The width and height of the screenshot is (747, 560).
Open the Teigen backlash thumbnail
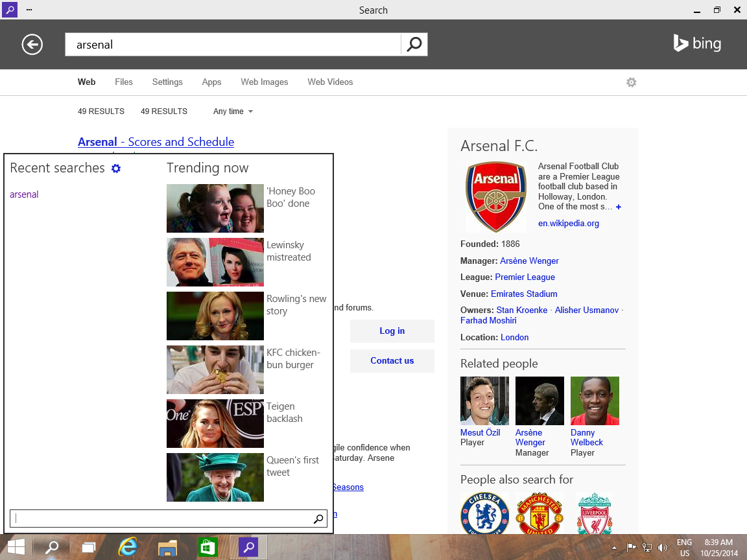(x=215, y=423)
